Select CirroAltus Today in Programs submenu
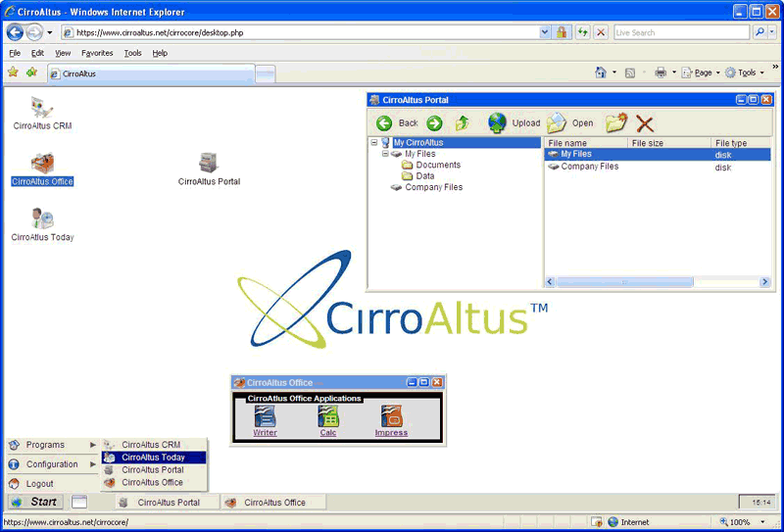 (152, 458)
